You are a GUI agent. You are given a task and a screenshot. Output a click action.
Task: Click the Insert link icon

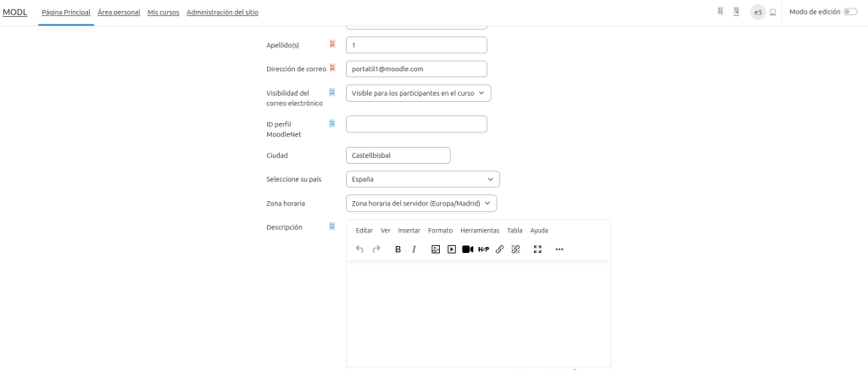499,249
